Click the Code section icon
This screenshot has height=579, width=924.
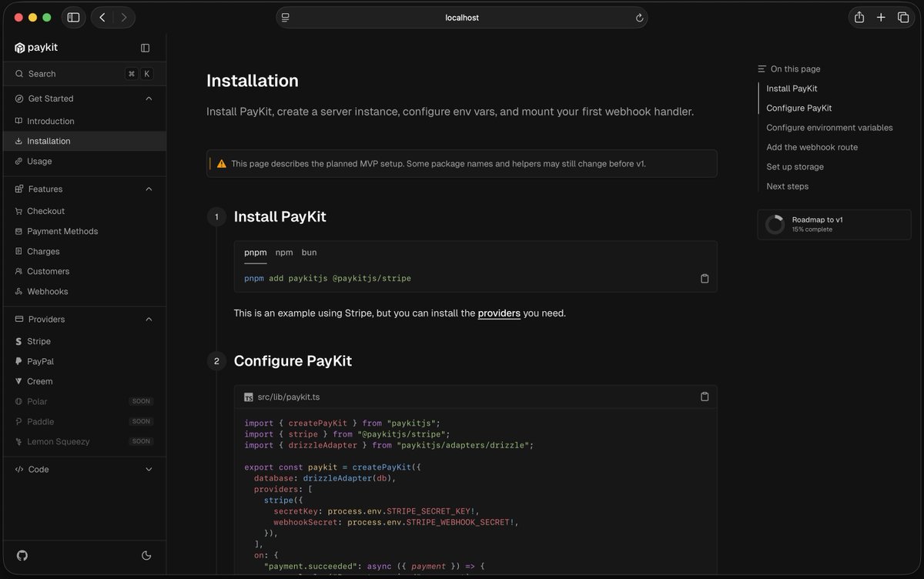tap(19, 469)
